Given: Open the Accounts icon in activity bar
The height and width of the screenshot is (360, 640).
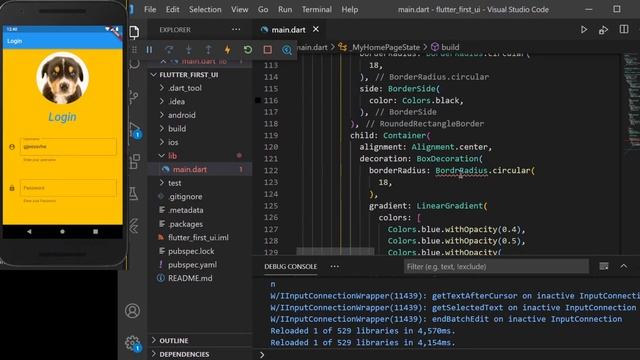Looking at the screenshot, I should click(x=132, y=311).
